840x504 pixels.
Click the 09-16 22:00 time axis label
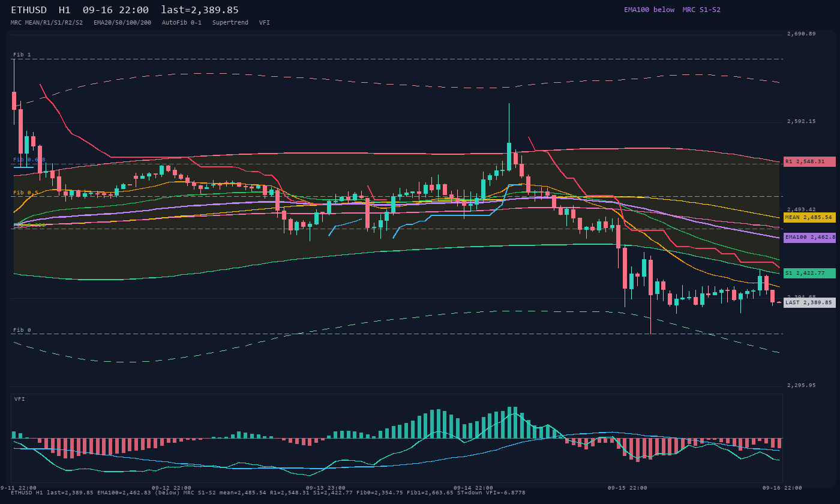pyautogui.click(x=782, y=488)
